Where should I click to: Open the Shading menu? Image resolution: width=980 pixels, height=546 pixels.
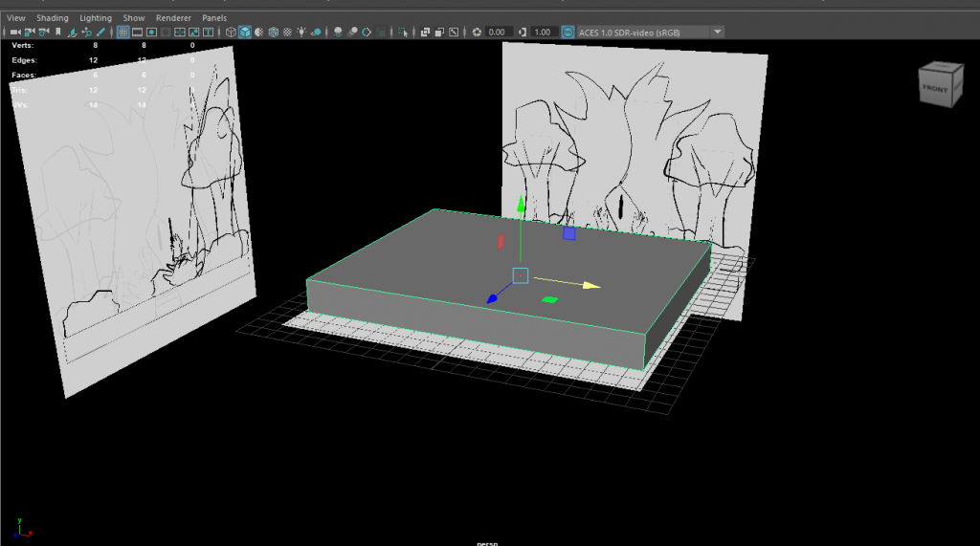53,18
